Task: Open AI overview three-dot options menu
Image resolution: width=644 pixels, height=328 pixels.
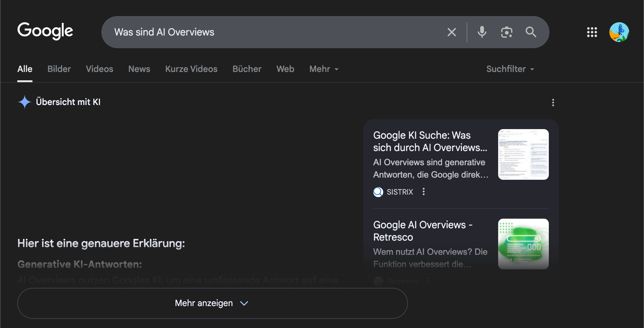Action: [x=553, y=103]
